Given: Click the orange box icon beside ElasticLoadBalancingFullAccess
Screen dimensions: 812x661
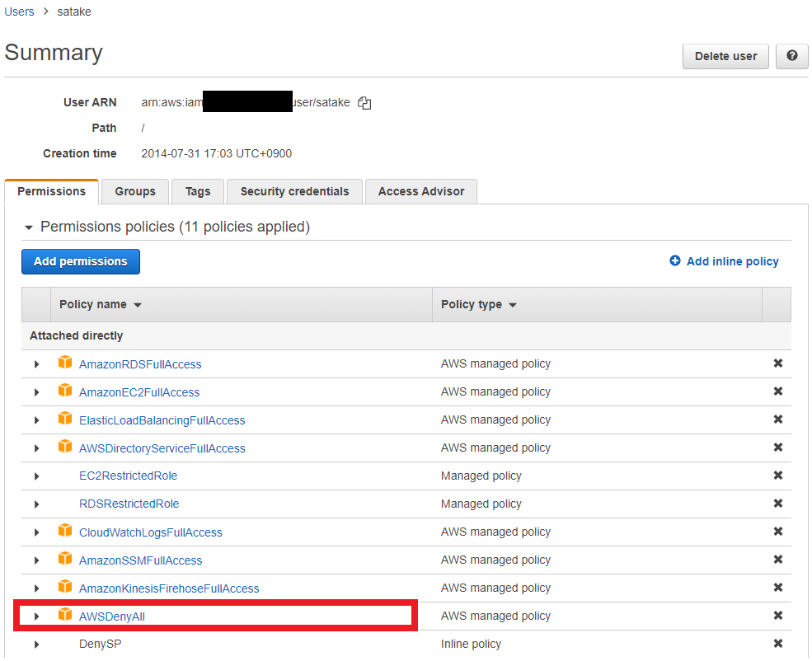Looking at the screenshot, I should point(65,418).
